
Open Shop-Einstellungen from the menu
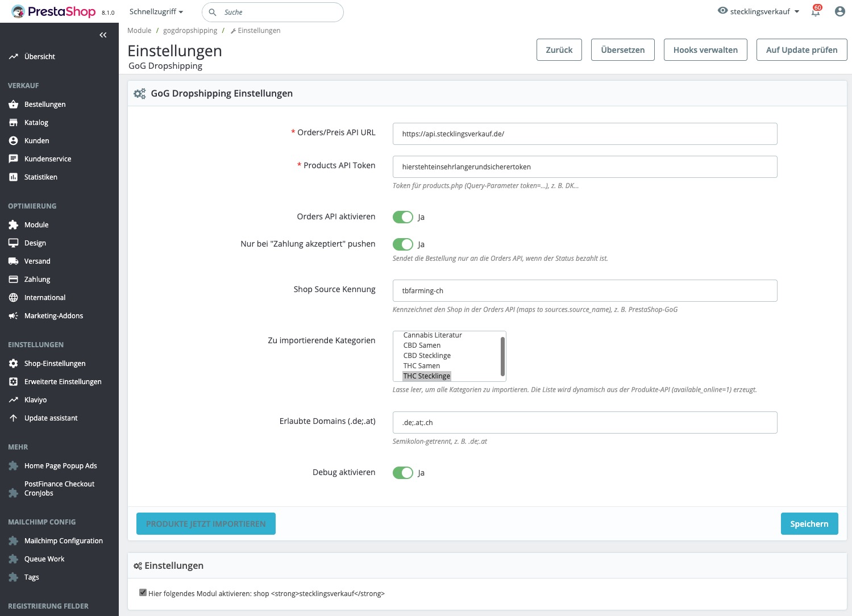pos(55,363)
